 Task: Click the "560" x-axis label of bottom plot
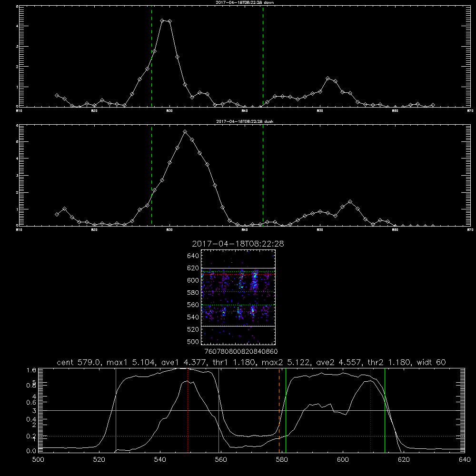pos(221,460)
